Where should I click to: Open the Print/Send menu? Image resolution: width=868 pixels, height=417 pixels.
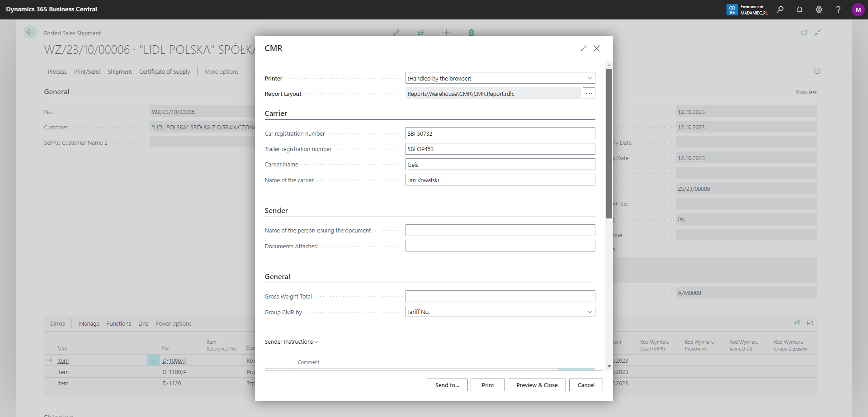pos(87,71)
